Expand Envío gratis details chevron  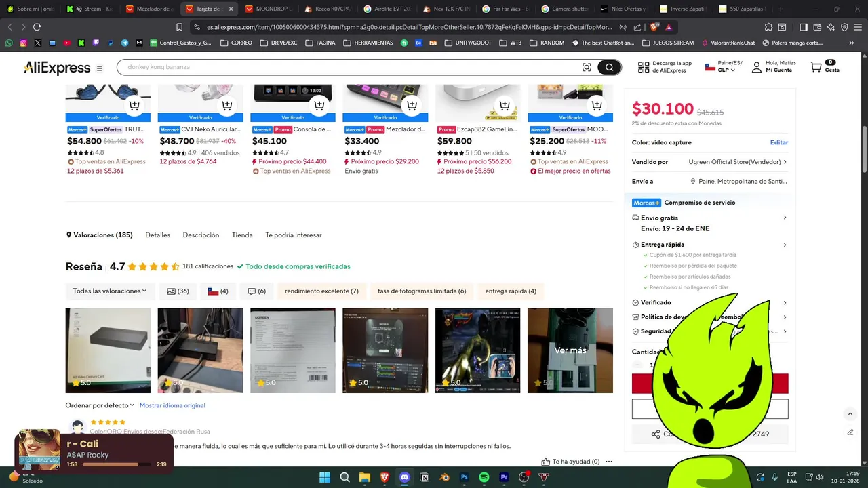[x=785, y=218]
